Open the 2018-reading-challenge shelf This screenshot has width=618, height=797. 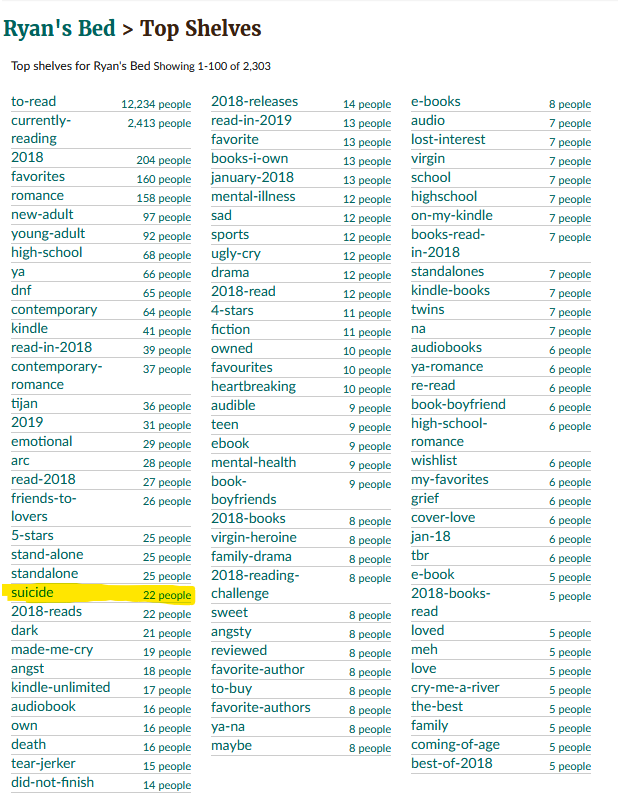255,585
